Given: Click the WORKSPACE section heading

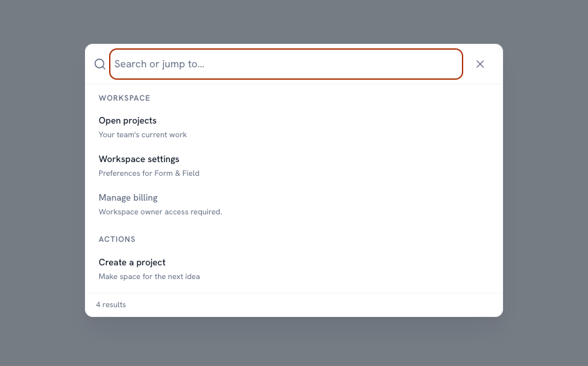Looking at the screenshot, I should pyautogui.click(x=125, y=98).
